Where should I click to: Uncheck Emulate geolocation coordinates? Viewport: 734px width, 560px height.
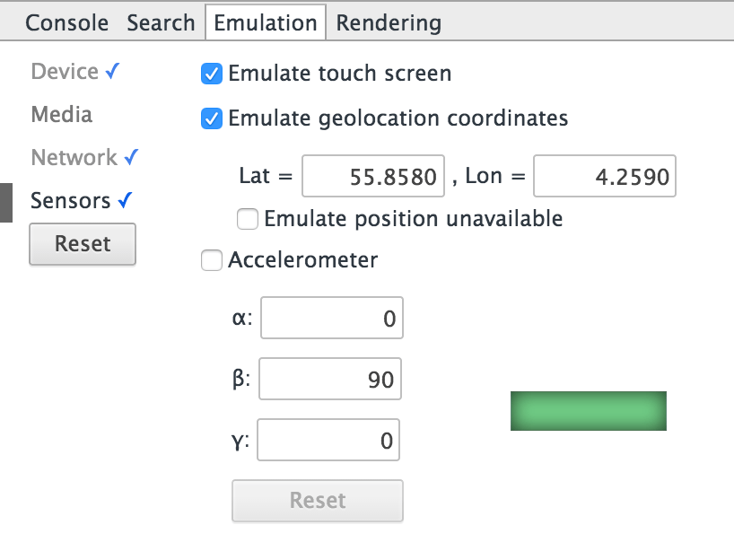211,118
